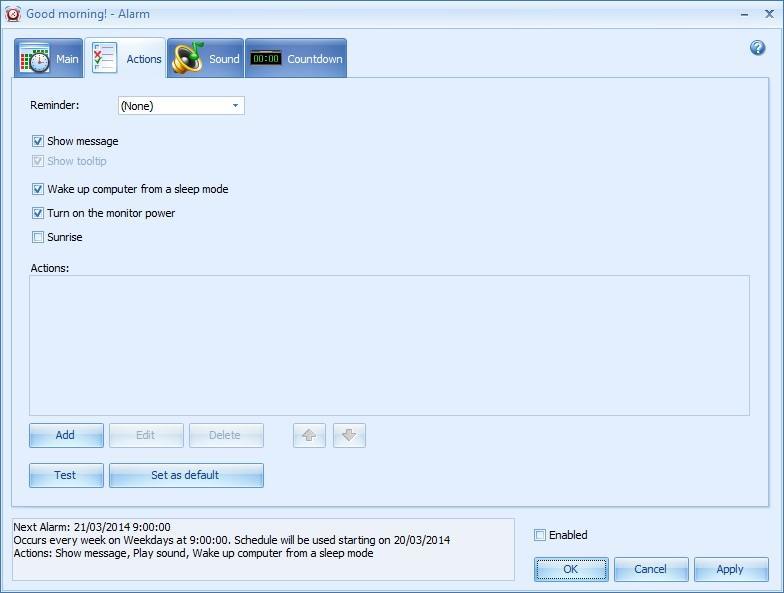Click inside the empty Actions list box
784x593 pixels.
pos(389,345)
